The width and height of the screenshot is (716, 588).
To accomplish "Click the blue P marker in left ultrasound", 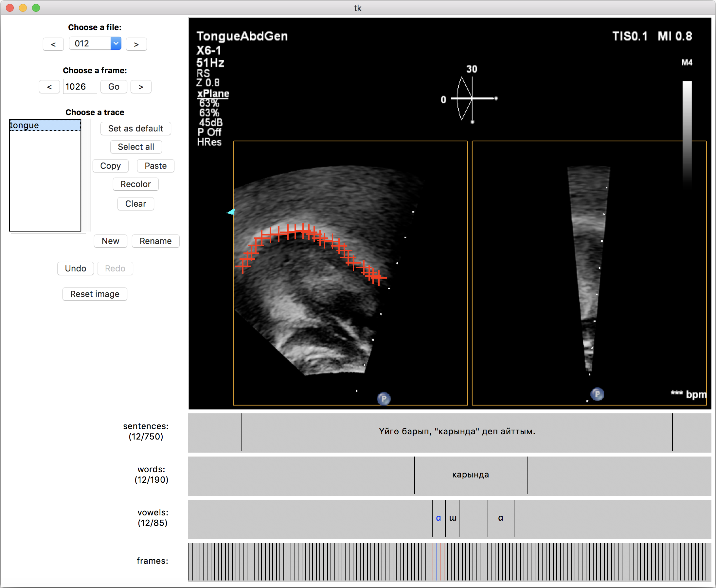I will pyautogui.click(x=384, y=399).
